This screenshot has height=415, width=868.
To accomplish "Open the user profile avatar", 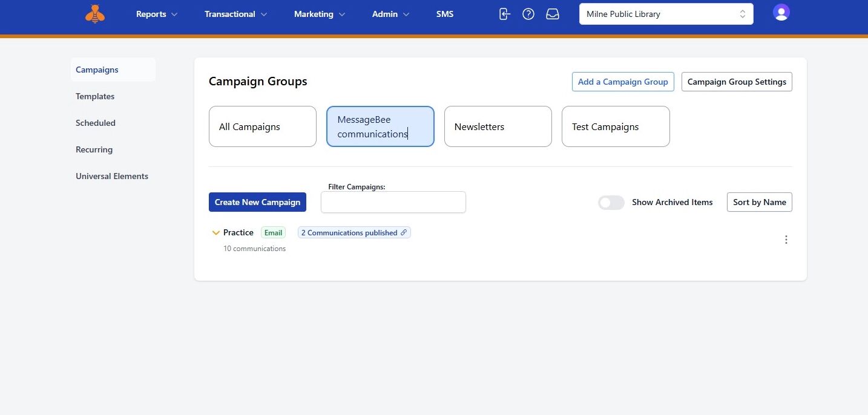I will [x=781, y=13].
